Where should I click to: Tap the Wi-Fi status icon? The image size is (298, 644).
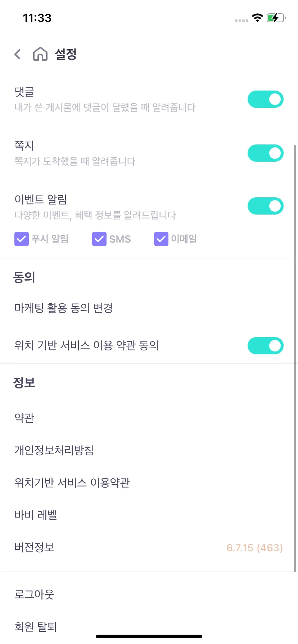pyautogui.click(x=257, y=18)
